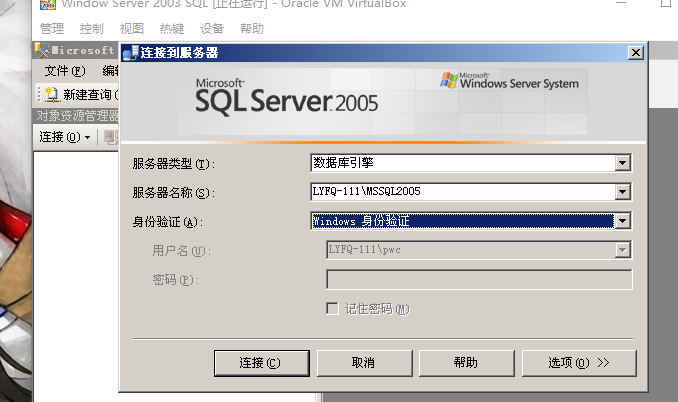This screenshot has height=402, width=678.
Task: Expand Options (选项) button
Action: point(579,363)
